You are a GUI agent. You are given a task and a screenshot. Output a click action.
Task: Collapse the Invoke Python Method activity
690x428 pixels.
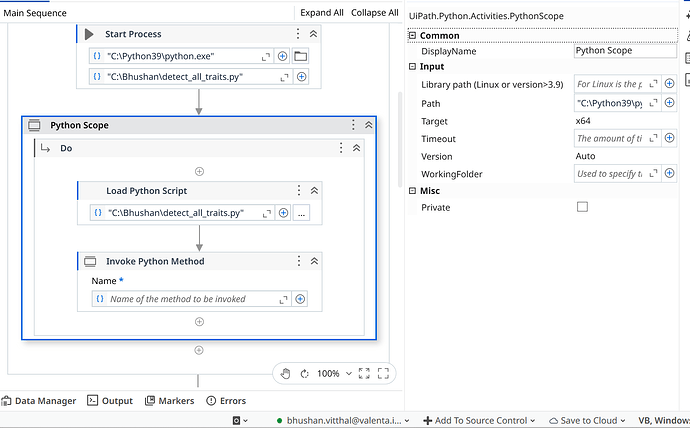point(314,261)
